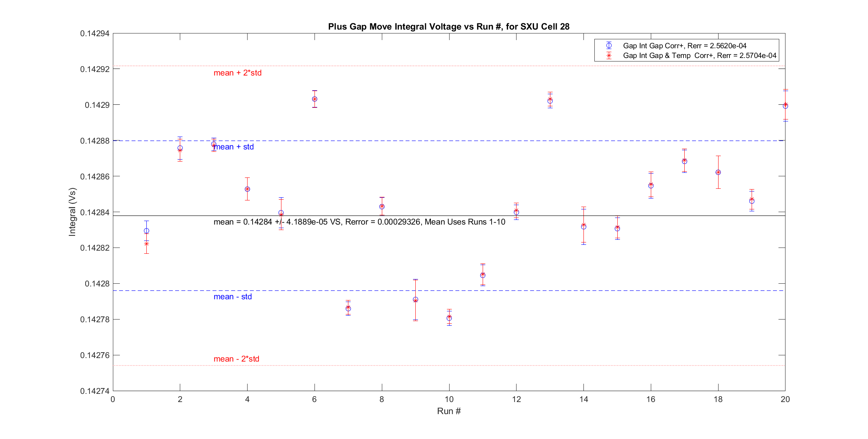Click the blue circle marker in legend
This screenshot has width=868, height=439.
point(609,46)
